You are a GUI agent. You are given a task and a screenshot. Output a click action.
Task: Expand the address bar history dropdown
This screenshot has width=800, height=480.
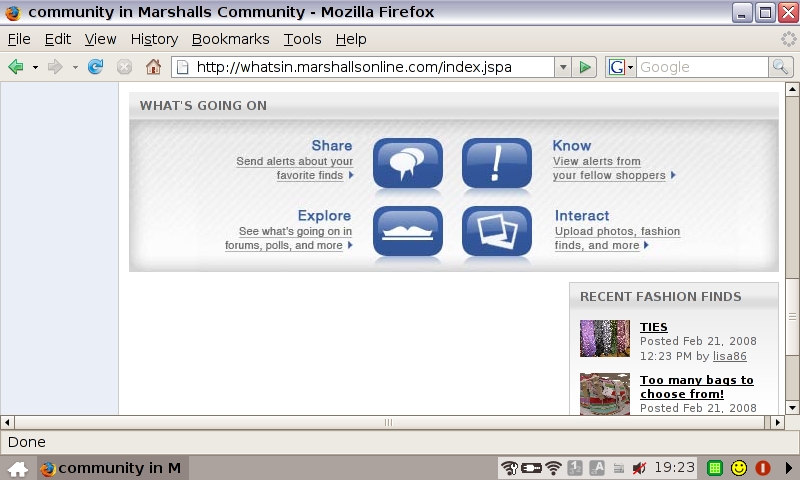(563, 67)
